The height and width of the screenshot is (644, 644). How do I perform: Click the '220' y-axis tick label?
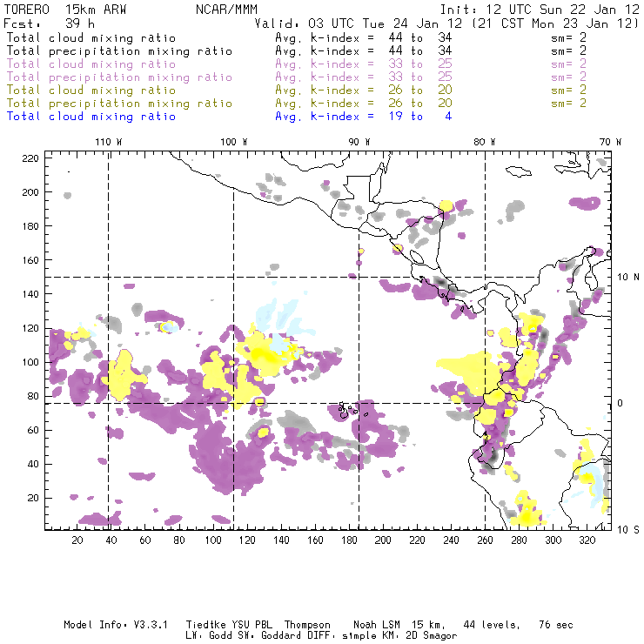(30, 158)
